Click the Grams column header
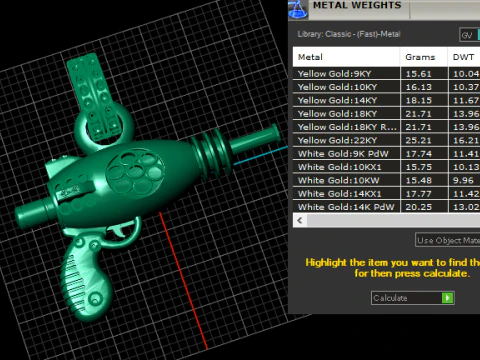480x360 pixels. (424, 57)
